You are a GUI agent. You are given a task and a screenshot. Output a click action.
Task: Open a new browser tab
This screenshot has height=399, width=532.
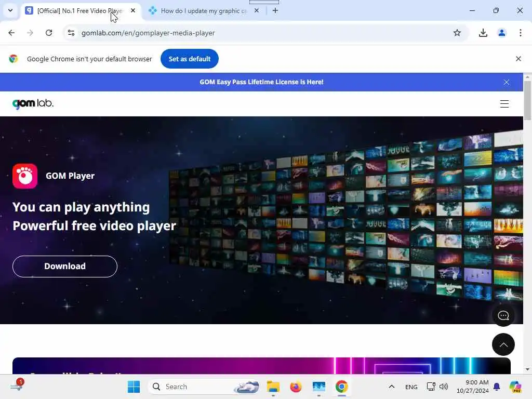pyautogui.click(x=275, y=10)
